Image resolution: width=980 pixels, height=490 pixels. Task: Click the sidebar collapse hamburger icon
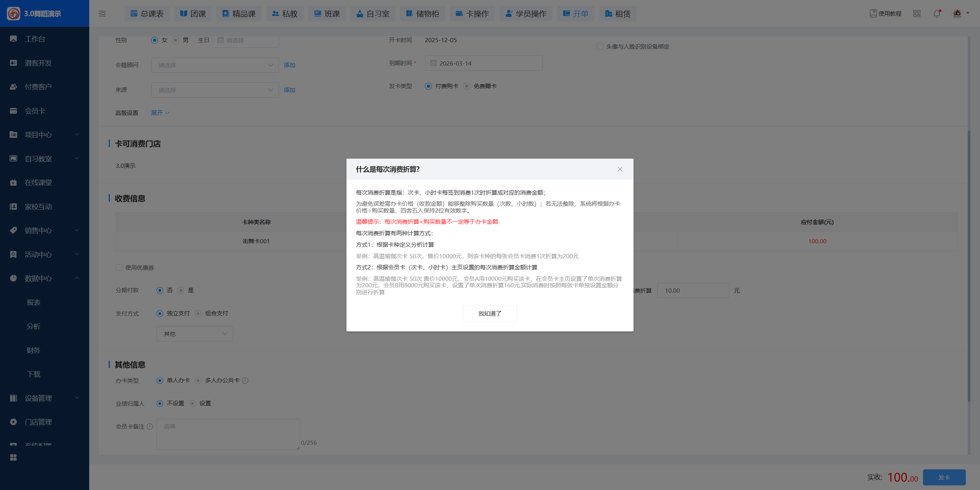click(x=102, y=14)
